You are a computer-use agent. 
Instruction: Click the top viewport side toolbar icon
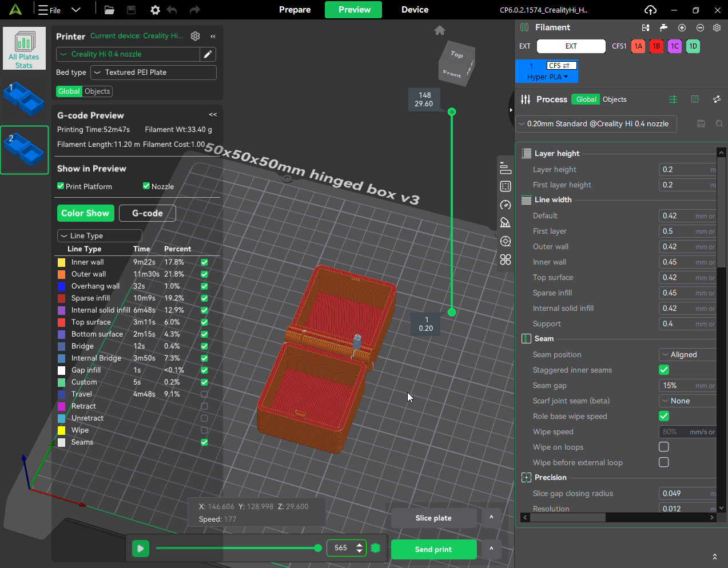[x=506, y=168]
